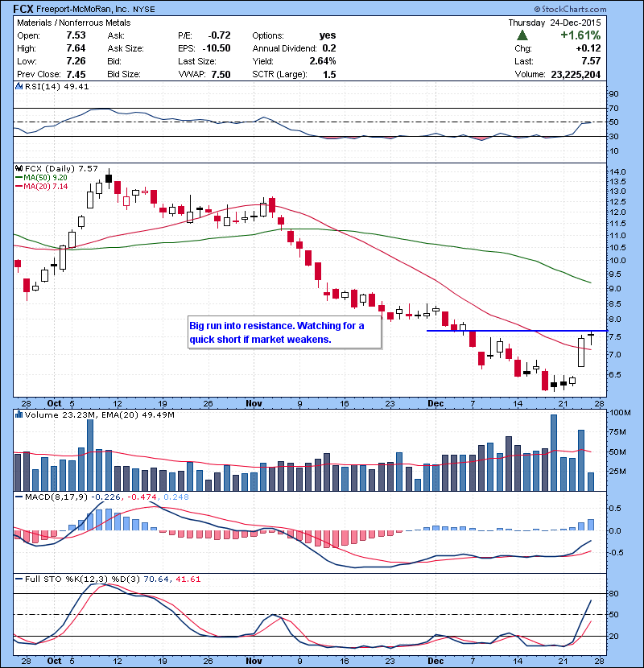The width and height of the screenshot is (644, 668).
Task: Click the Prev Close value 7.45
Action: tap(76, 74)
